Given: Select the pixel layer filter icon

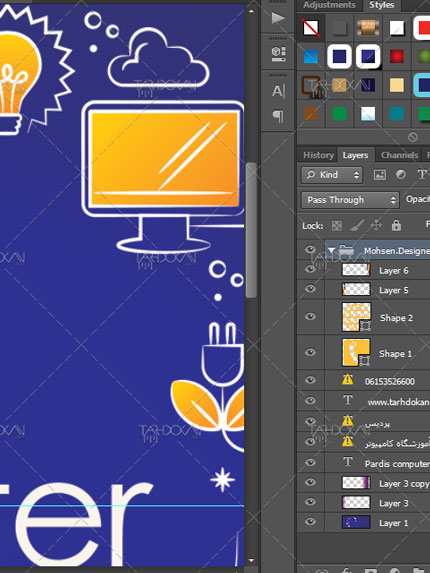Looking at the screenshot, I should [x=380, y=175].
